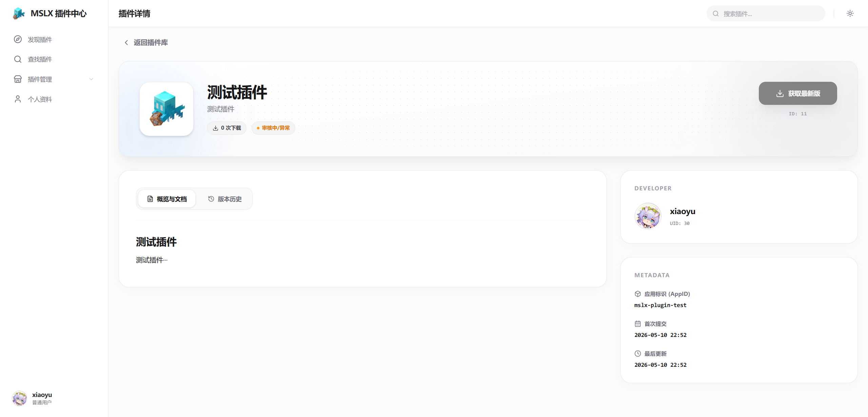Screen dimensions: 868x417
Task: Click the developer name xiaoyu
Action: coord(683,211)
